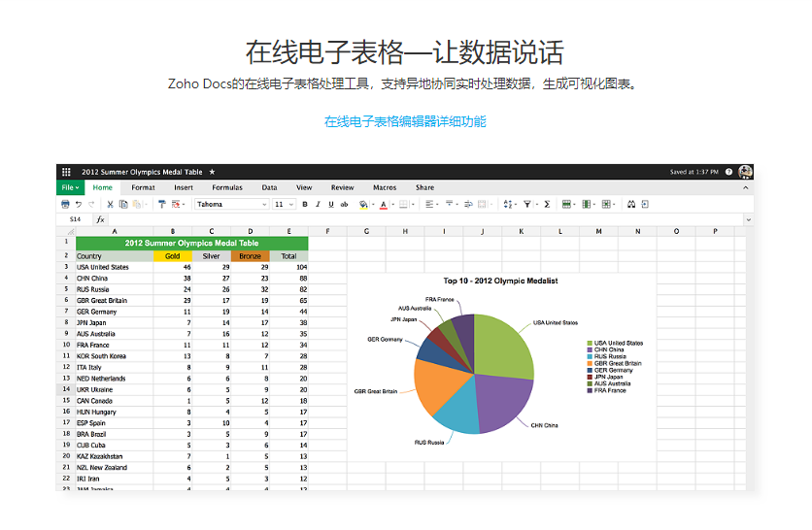Viewport: 812px width, 530px height.
Task: Switch to the View tab
Action: click(x=304, y=187)
